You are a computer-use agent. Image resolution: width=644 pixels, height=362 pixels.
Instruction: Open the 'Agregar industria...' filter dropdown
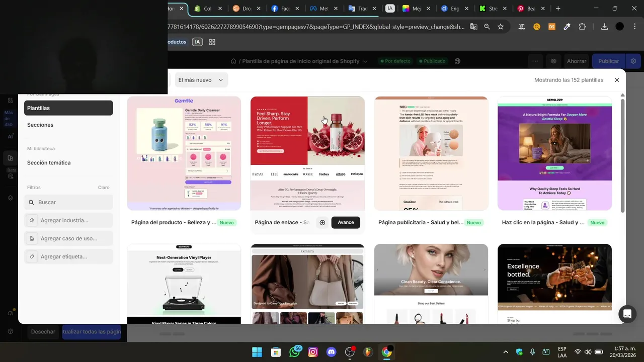point(68,220)
